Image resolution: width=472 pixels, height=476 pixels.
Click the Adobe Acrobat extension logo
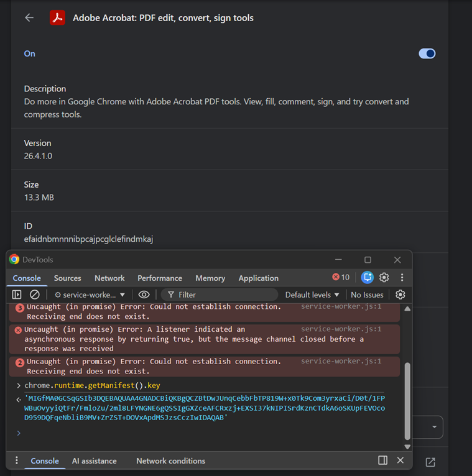tap(57, 17)
